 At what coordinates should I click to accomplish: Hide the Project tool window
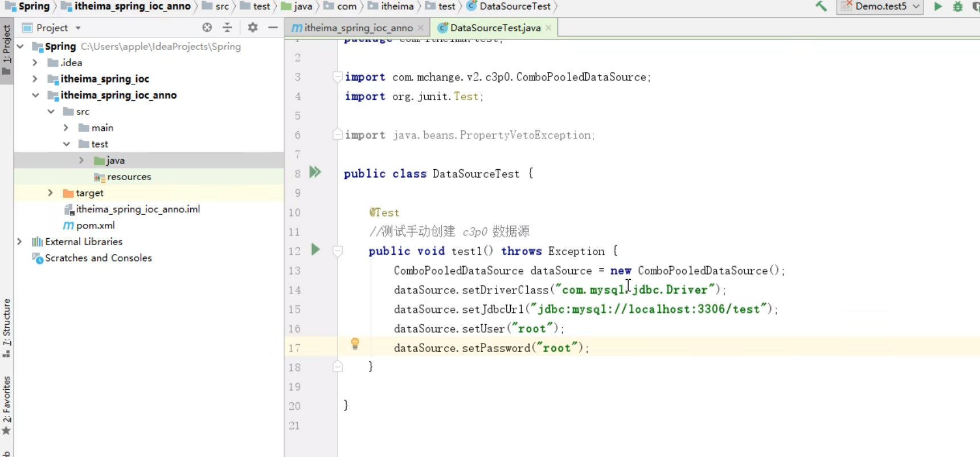pos(273,27)
